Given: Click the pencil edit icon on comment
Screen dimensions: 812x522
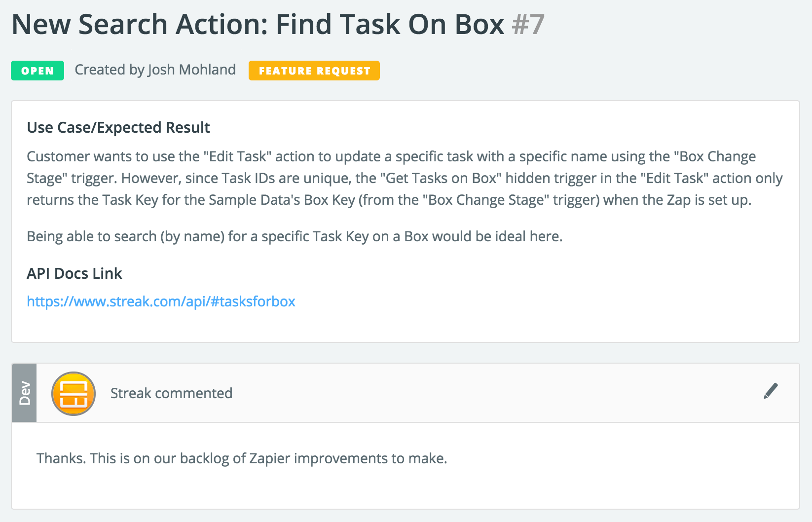Looking at the screenshot, I should pyautogui.click(x=771, y=391).
